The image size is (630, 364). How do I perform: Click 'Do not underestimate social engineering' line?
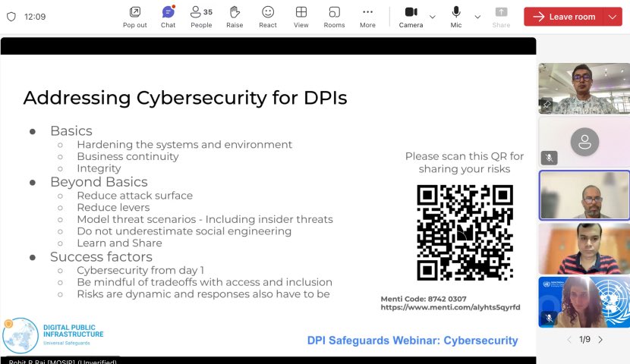tap(184, 231)
